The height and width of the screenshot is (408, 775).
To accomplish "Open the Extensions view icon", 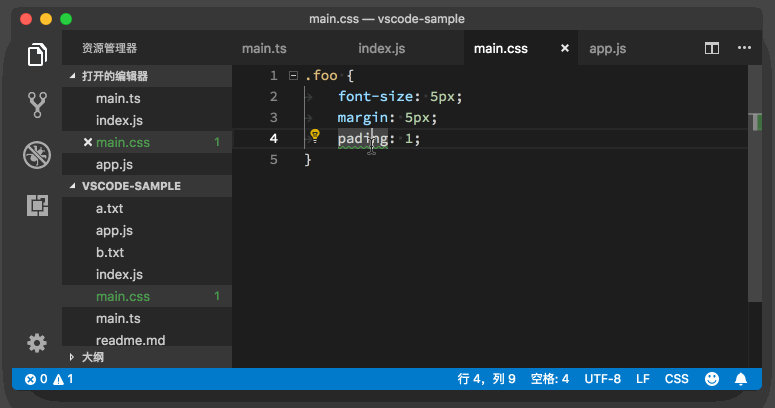I will click(x=37, y=205).
